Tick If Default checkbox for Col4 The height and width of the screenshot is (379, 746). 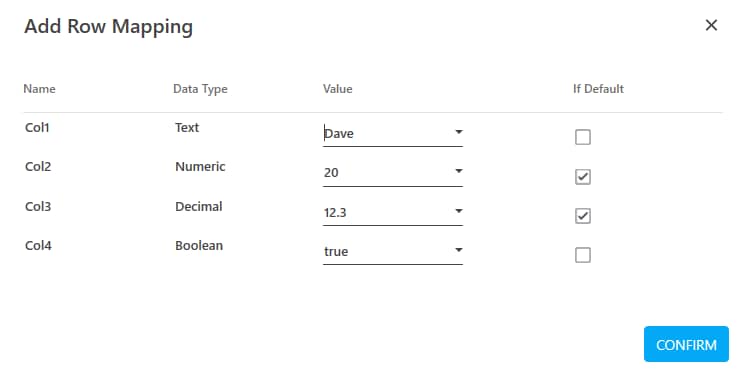[x=583, y=255]
